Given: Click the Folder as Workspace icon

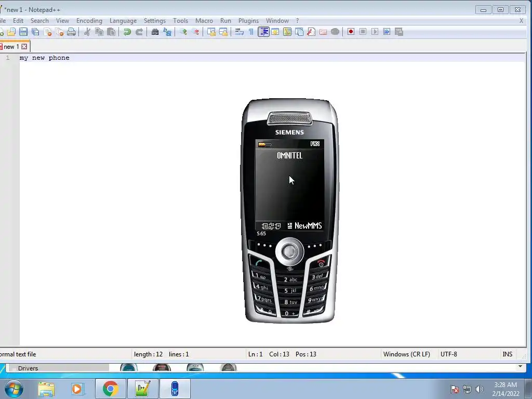Looking at the screenshot, I should [323, 32].
